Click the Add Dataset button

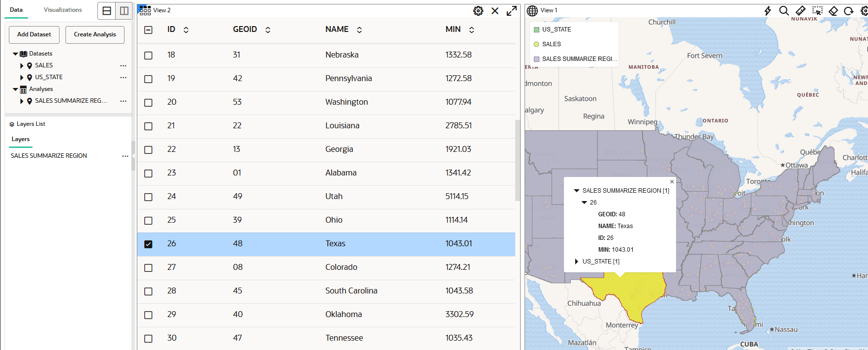pyautogui.click(x=34, y=34)
